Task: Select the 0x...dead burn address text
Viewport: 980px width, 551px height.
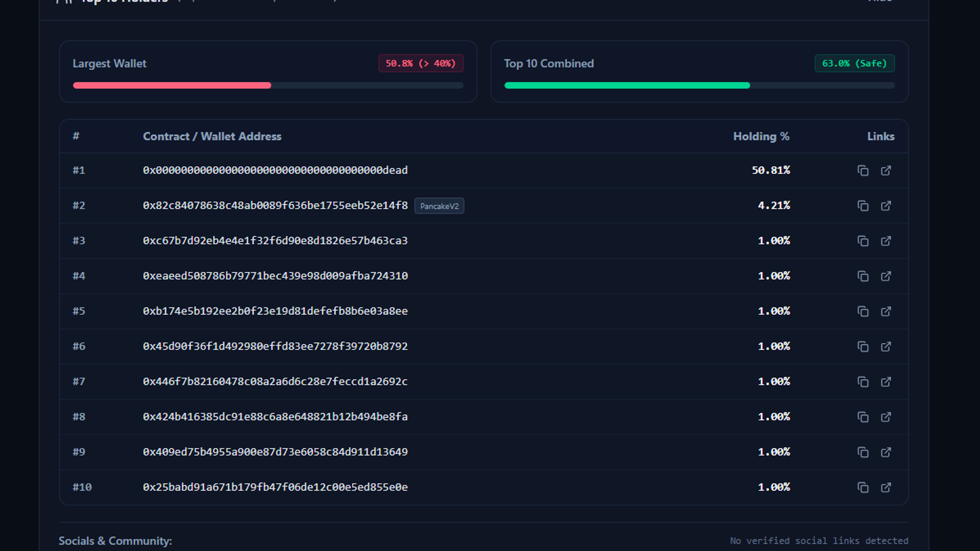Action: (275, 170)
